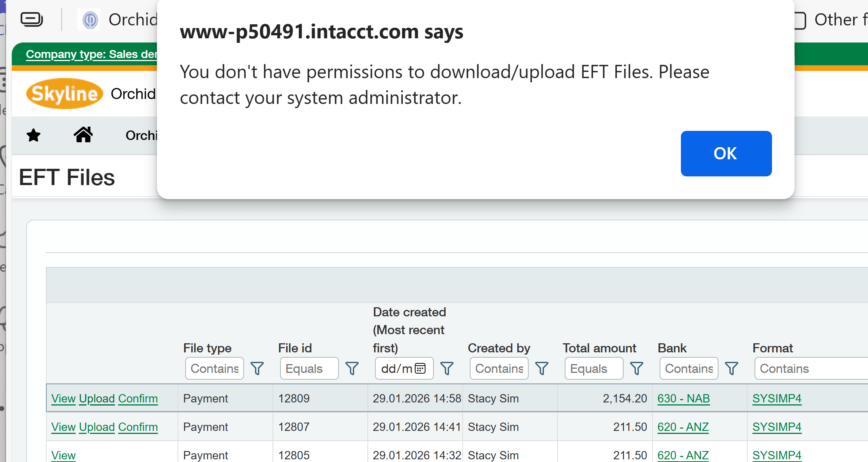Viewport: 868px width, 462px height.
Task: Click OK to dismiss the permissions alert
Action: pos(726,154)
